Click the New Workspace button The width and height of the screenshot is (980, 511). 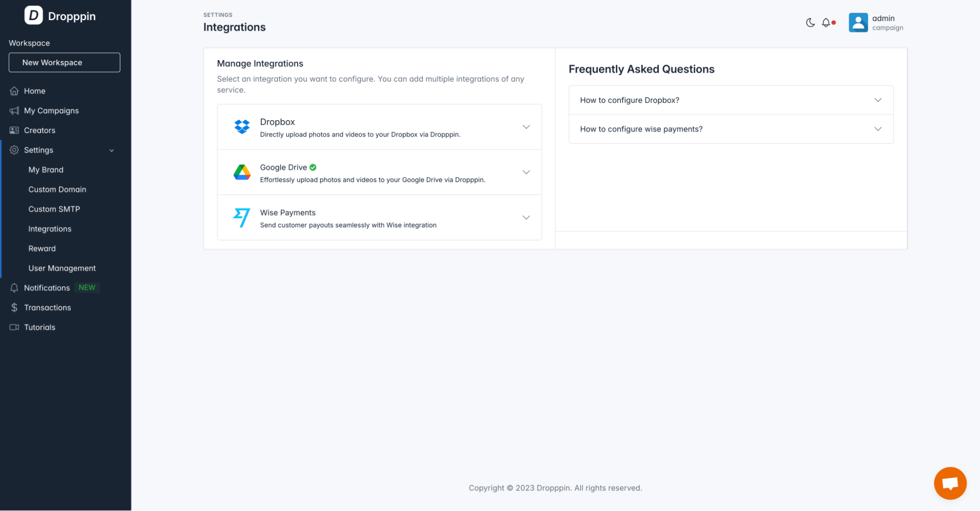click(64, 62)
